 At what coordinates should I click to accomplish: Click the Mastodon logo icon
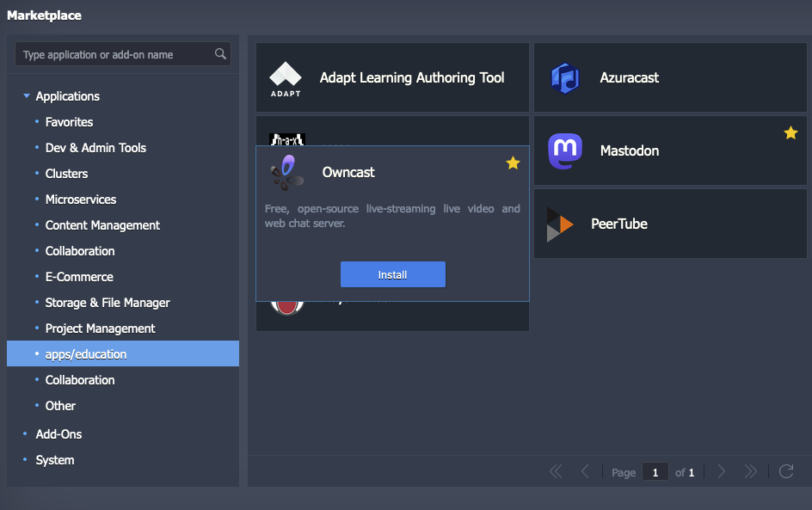pyautogui.click(x=565, y=151)
